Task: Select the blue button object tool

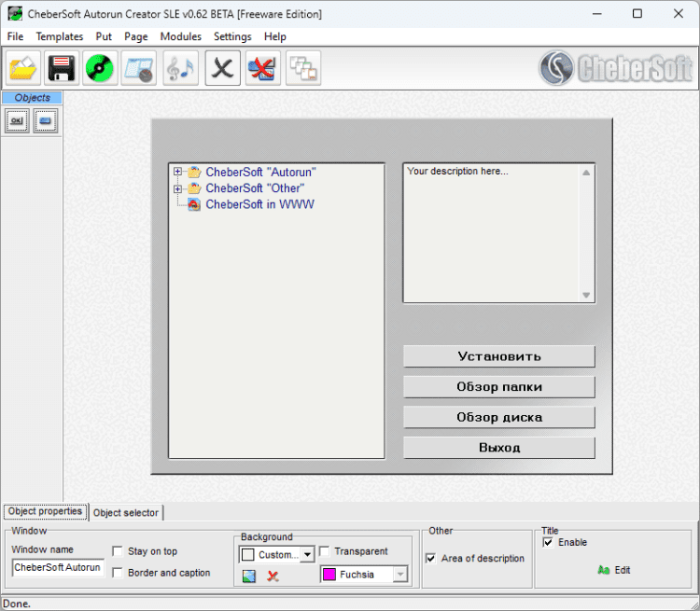Action: pos(46,121)
